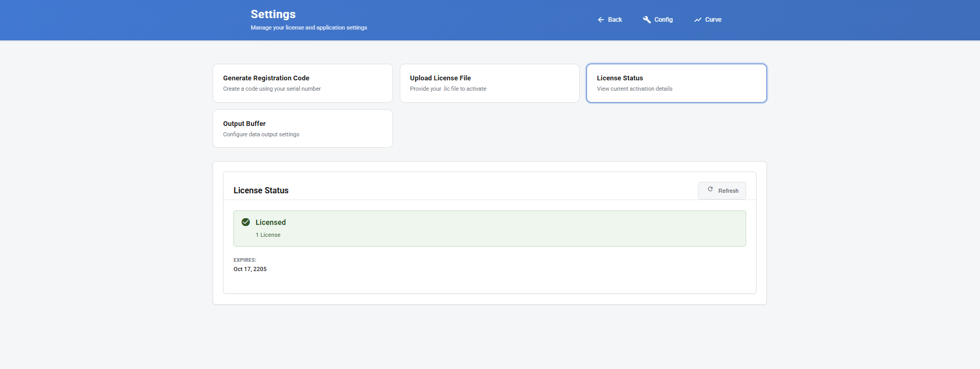Click the Back arrow icon
This screenshot has height=369, width=980.
(x=600, y=20)
